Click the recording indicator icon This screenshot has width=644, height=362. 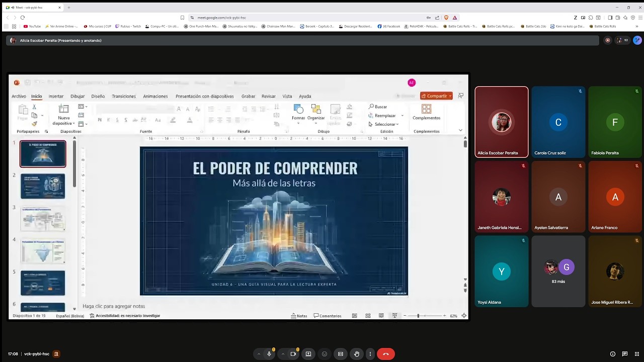[x=608, y=40]
